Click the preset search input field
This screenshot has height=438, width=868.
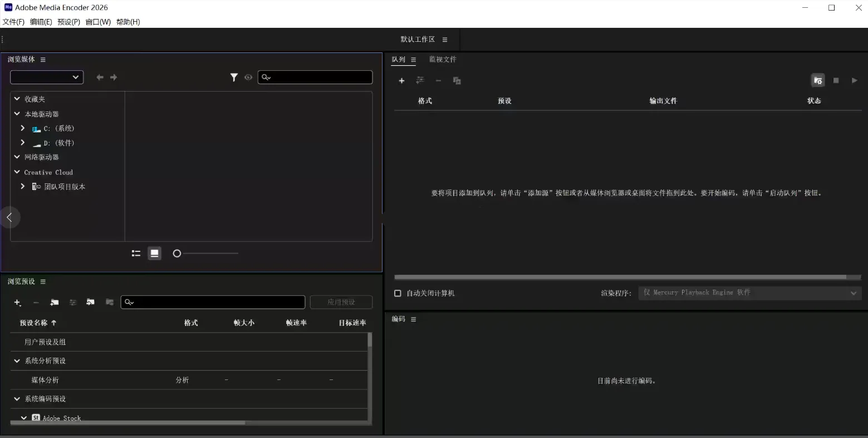pyautogui.click(x=213, y=302)
